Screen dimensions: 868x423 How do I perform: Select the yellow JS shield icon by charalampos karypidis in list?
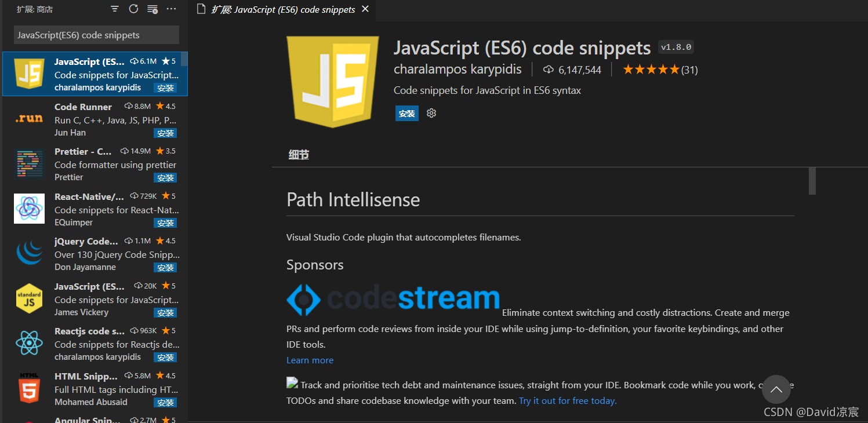(30, 74)
